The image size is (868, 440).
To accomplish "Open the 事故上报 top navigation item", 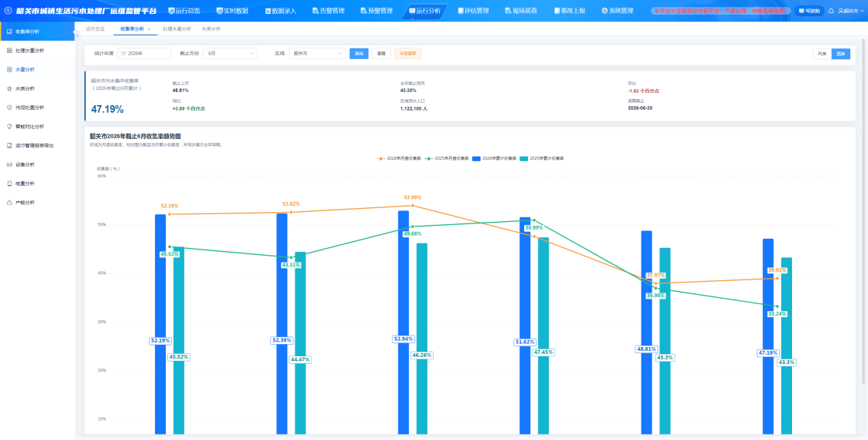I will tap(569, 11).
